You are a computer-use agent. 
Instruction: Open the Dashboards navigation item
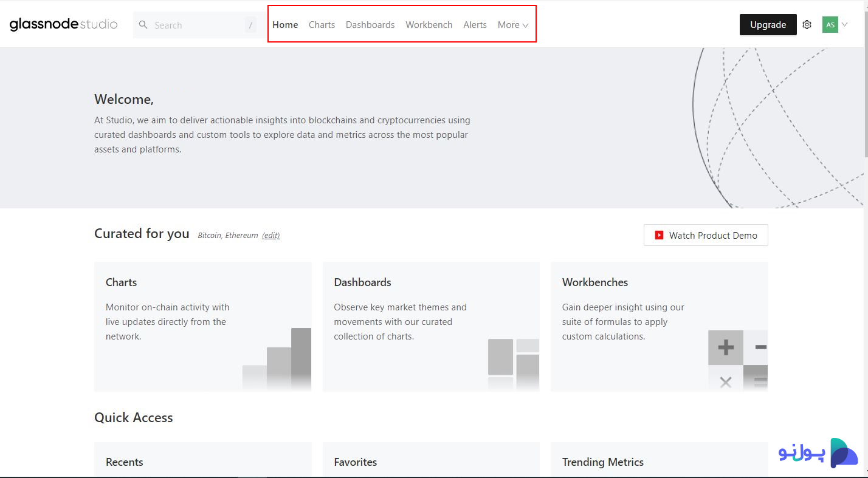[370, 25]
